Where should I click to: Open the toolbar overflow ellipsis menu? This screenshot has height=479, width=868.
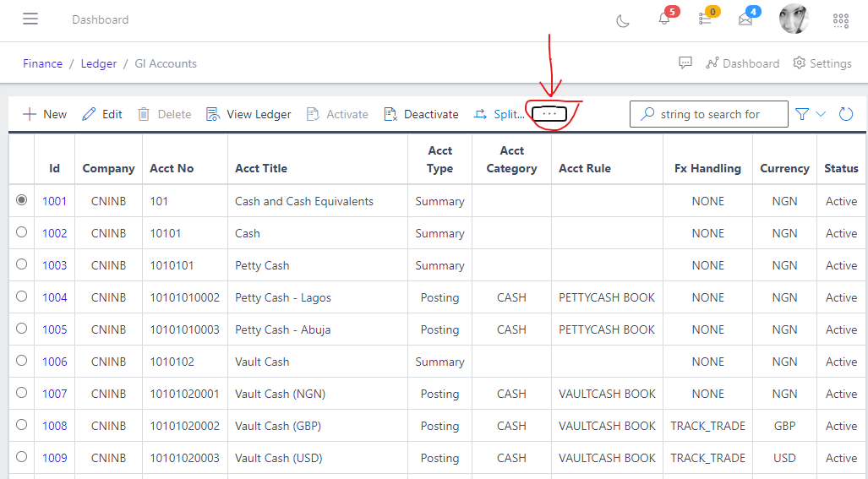point(549,114)
